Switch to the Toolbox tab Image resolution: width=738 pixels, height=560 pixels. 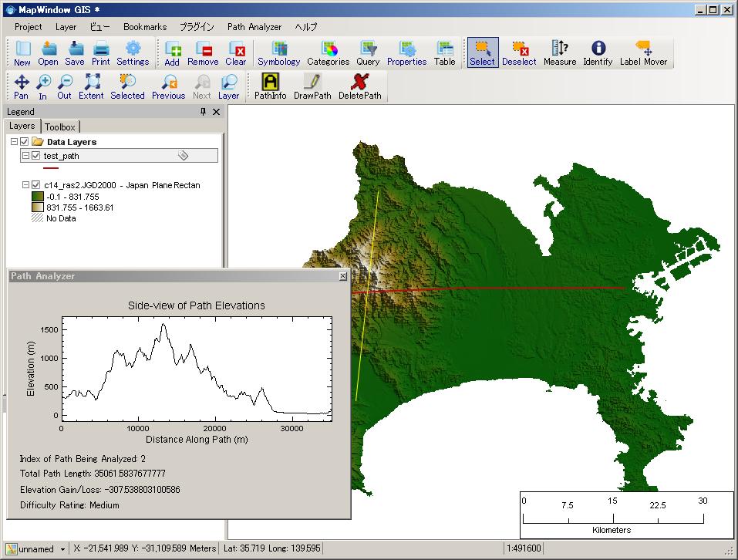59,127
